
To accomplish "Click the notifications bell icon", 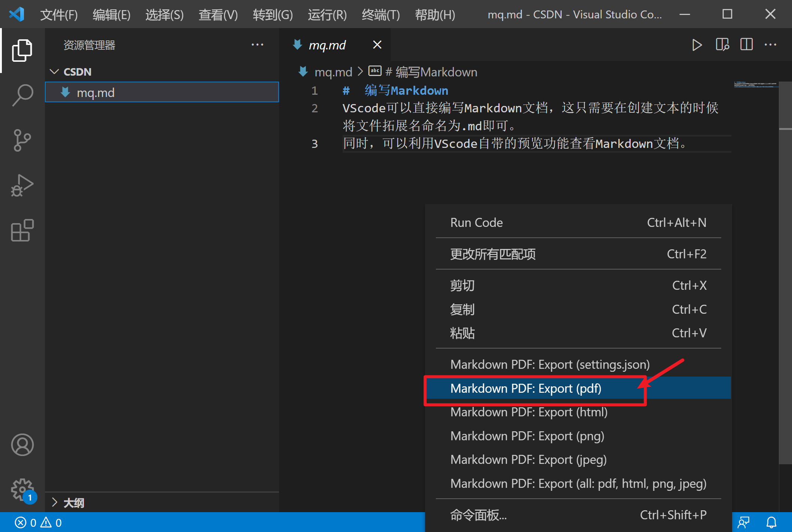I will 771,522.
